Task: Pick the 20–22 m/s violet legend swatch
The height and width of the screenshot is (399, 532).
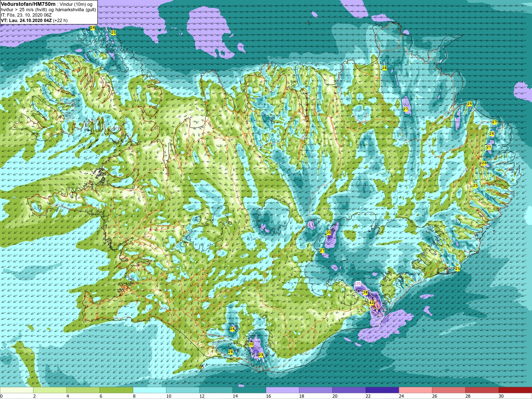Action: [349, 390]
